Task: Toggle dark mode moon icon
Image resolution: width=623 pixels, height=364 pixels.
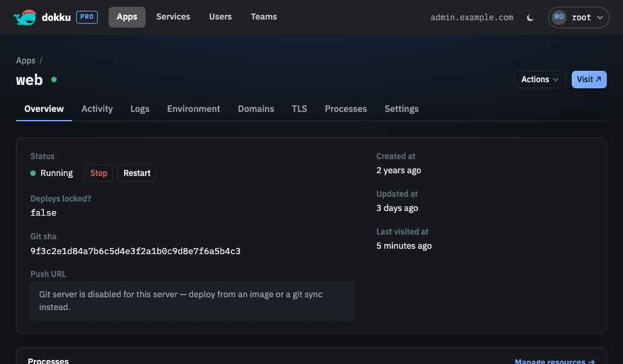Action: 530,18
